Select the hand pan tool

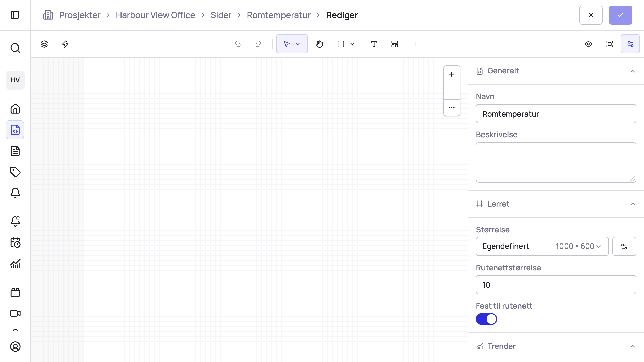pyautogui.click(x=319, y=44)
